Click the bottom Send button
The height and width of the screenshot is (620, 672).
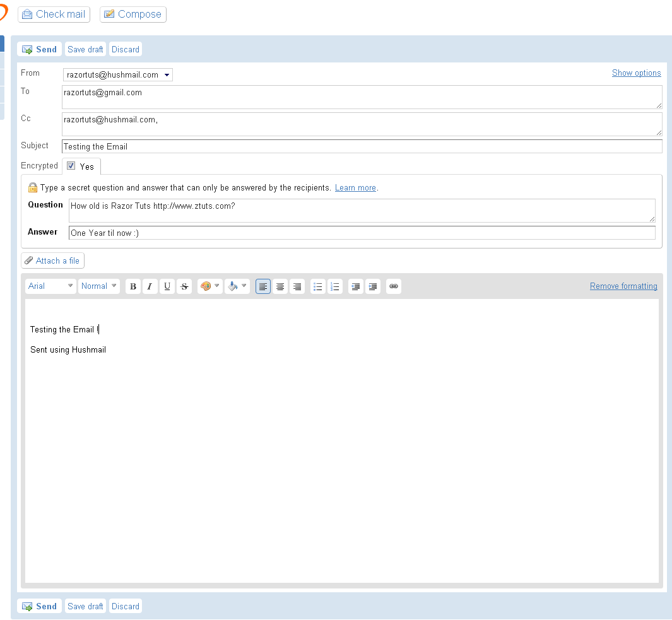click(39, 606)
